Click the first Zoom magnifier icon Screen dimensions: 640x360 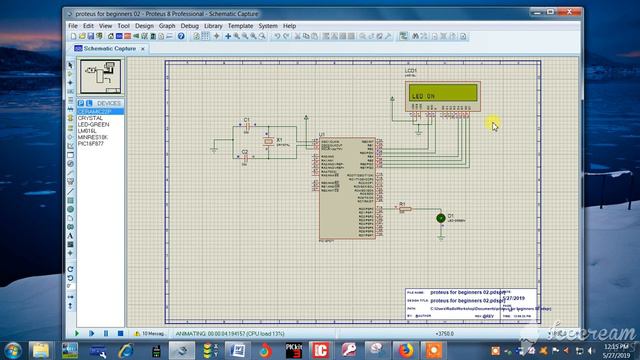point(237,36)
